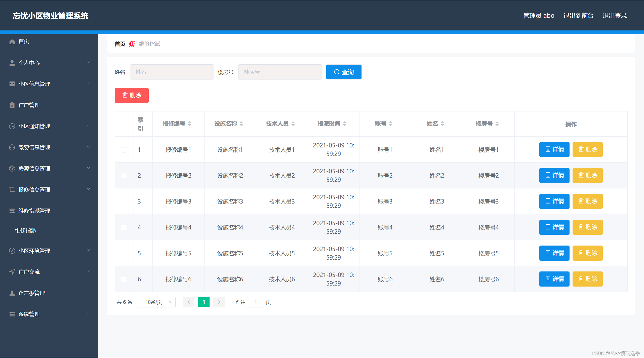Click the 楼房号 search input field
644x358 pixels.
(x=280, y=72)
